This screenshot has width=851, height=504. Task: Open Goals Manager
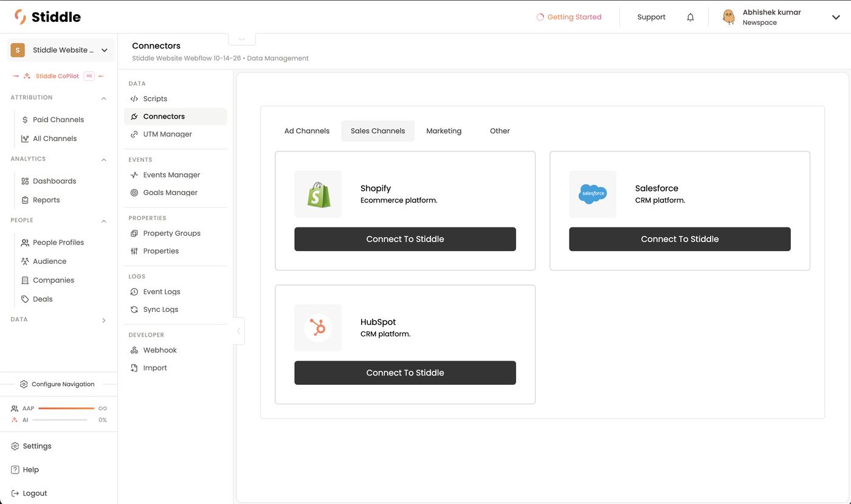click(176, 192)
